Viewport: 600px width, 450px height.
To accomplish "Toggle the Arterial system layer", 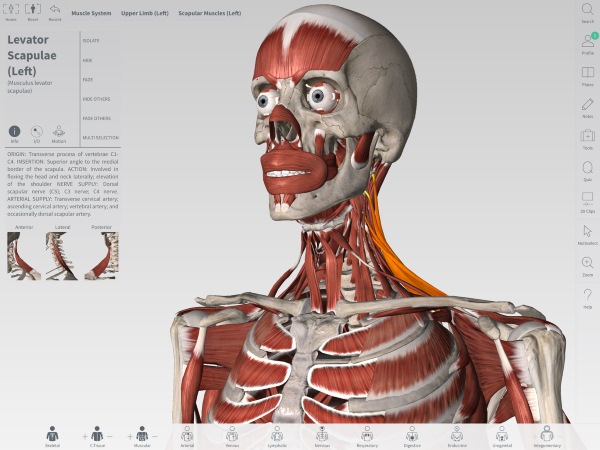I will pos(187,436).
